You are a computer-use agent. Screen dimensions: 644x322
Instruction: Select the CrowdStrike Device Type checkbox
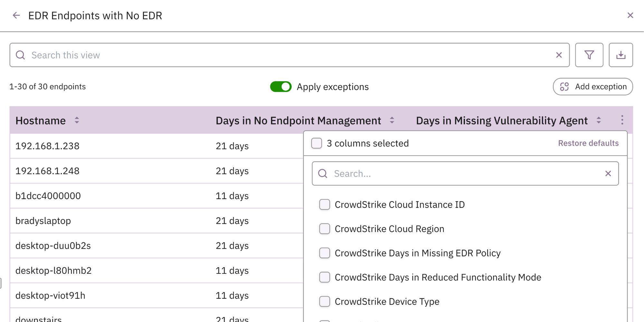(x=324, y=301)
